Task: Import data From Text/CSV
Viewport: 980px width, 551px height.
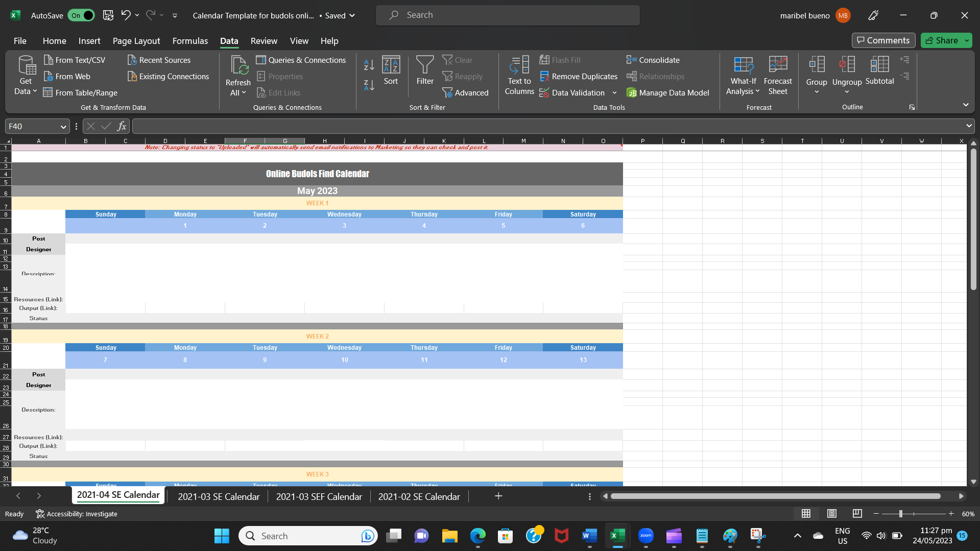Action: (x=75, y=60)
